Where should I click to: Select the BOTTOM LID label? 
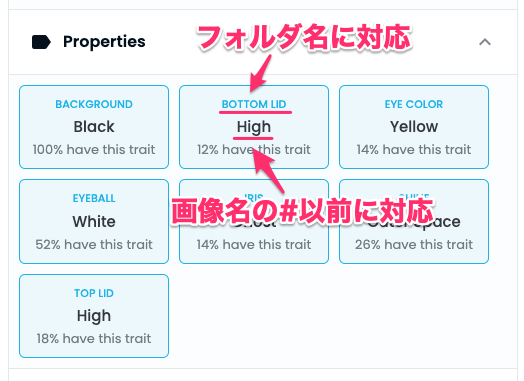point(254,104)
